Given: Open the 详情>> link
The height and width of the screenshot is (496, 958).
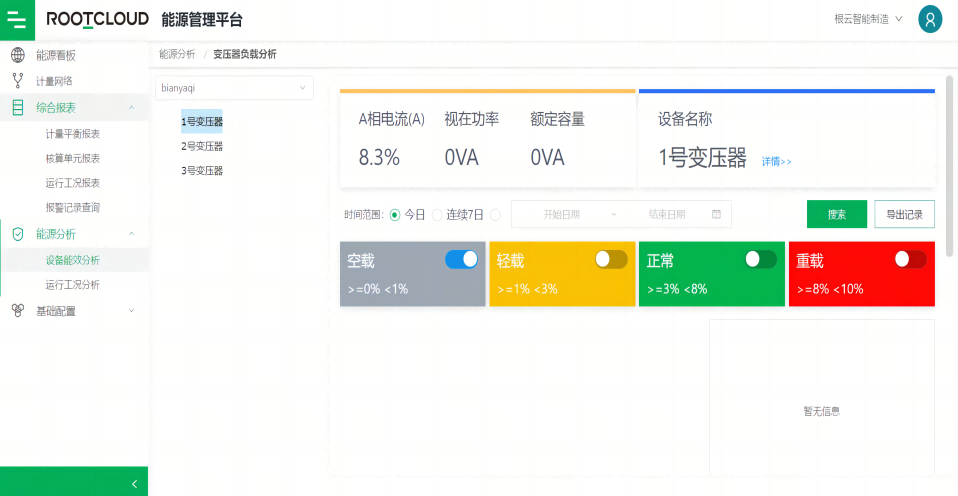Looking at the screenshot, I should (x=776, y=161).
